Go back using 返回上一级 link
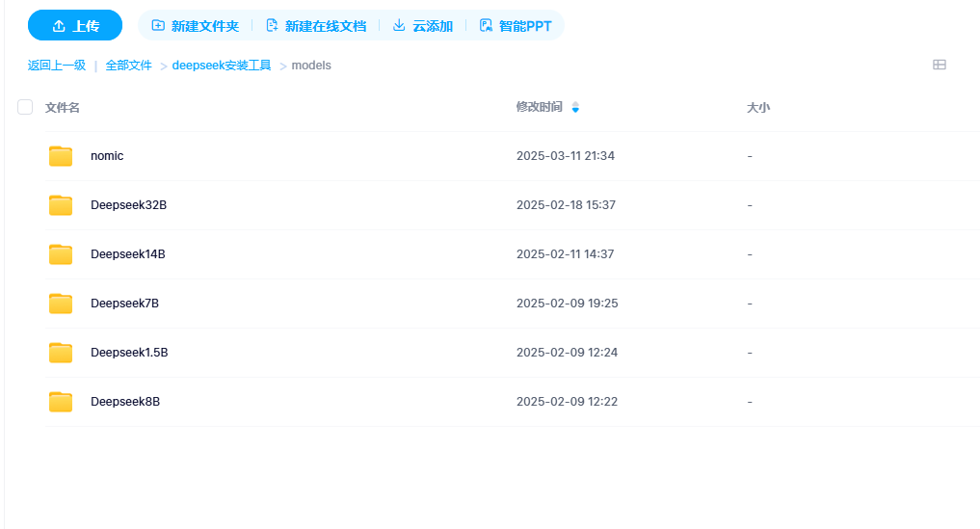The height and width of the screenshot is (529, 980). tap(56, 65)
